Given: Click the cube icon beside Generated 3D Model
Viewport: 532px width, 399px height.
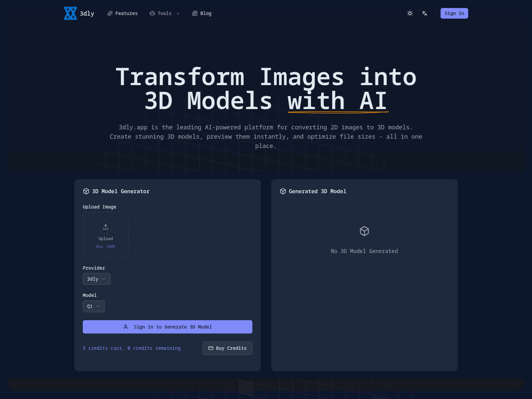Looking at the screenshot, I should 283,191.
